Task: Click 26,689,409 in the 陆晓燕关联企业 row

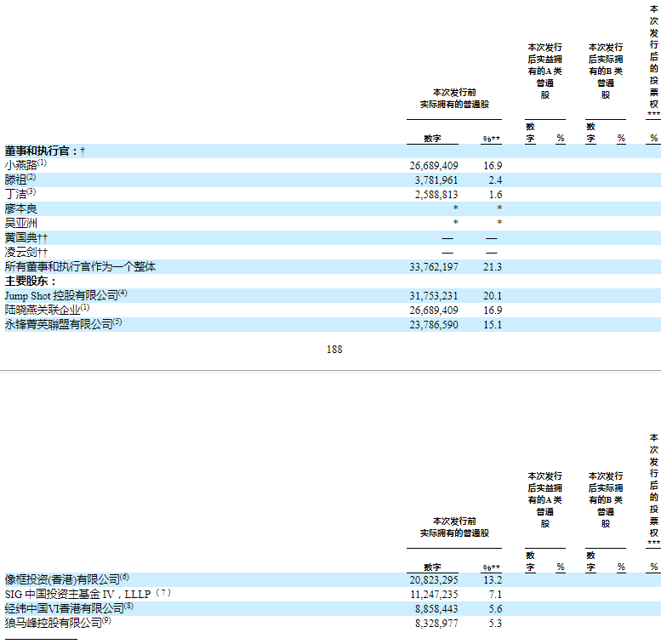Action: 434,311
